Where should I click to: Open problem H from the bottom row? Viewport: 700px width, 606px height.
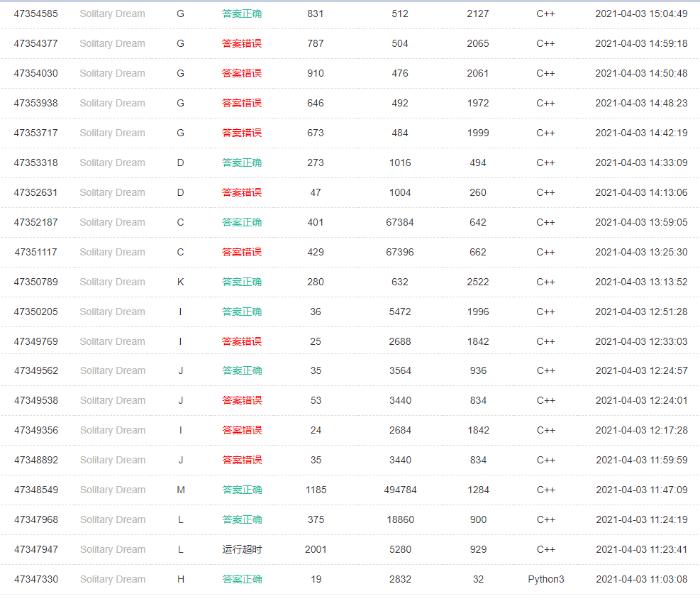[x=180, y=579]
